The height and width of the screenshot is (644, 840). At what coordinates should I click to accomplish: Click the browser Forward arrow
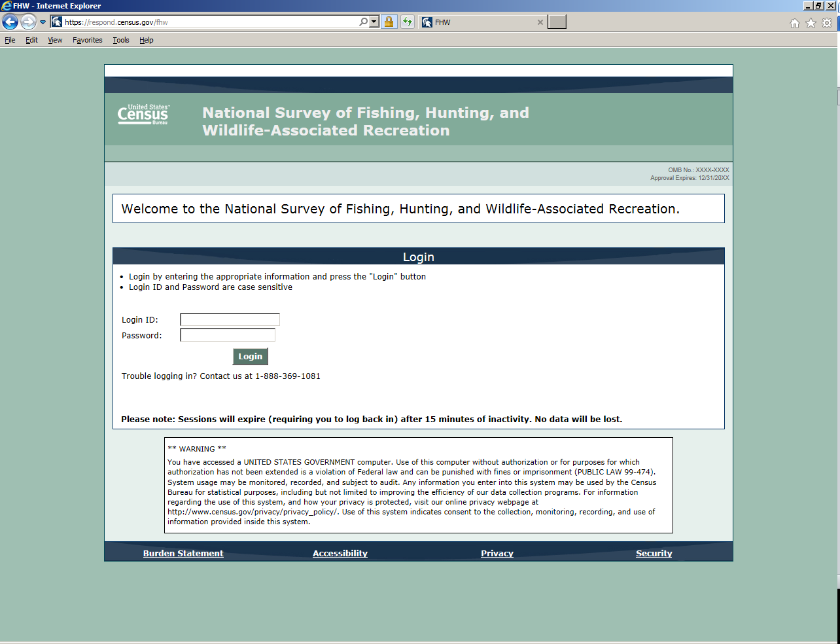(x=28, y=22)
